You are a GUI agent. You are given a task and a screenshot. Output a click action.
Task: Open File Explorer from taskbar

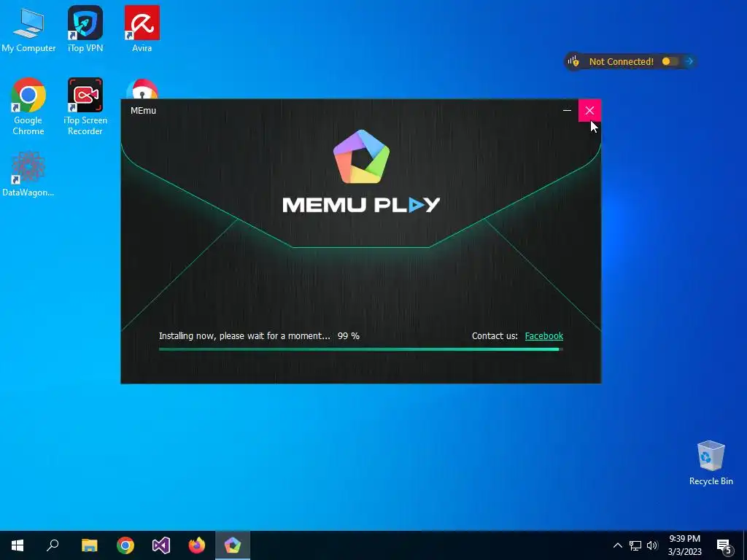click(89, 545)
